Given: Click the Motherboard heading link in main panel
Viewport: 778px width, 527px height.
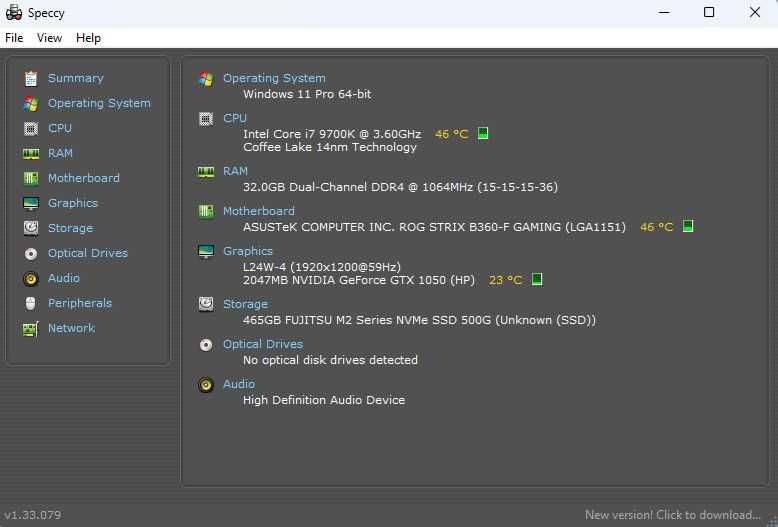Looking at the screenshot, I should point(259,211).
